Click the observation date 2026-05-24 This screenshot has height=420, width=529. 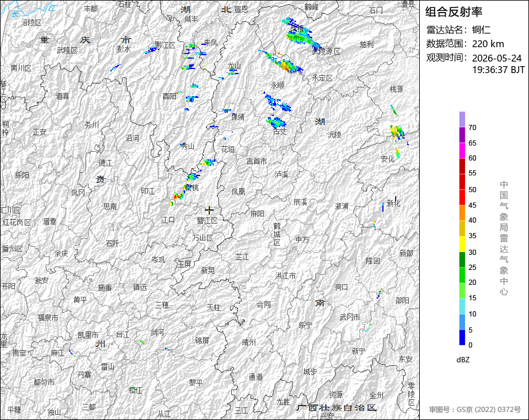[497, 58]
